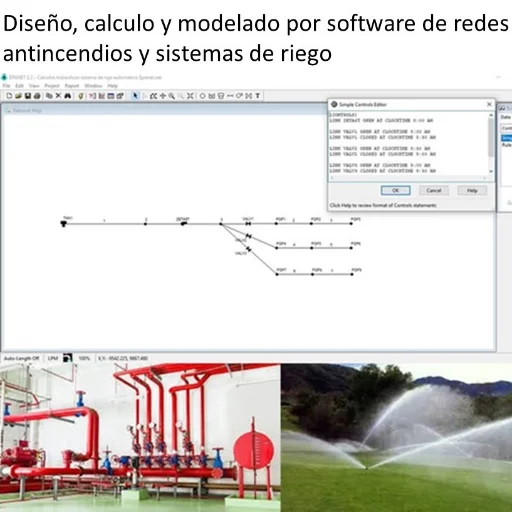This screenshot has height=512, width=512.
Task: Click the scroll-down arrow in controls editor
Action: point(491,171)
